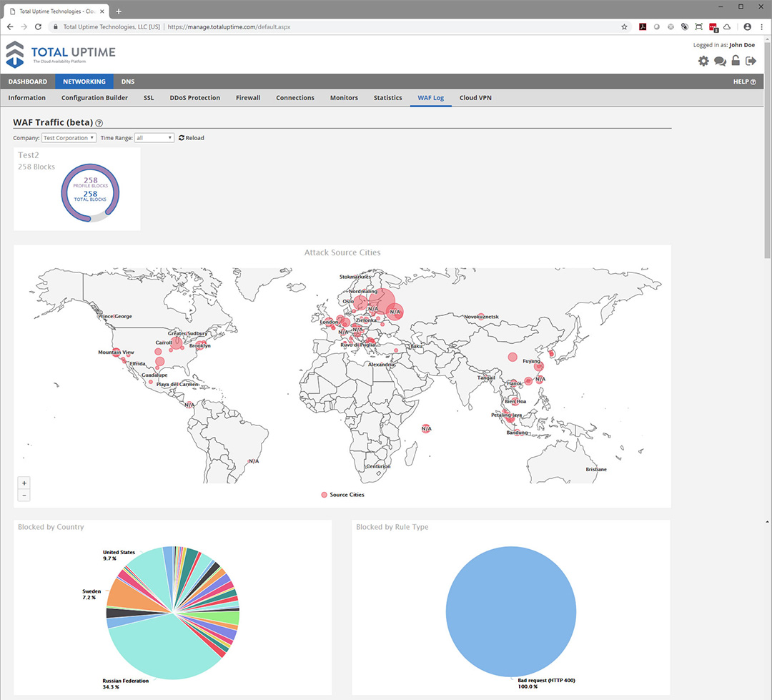Open the DNS menu
Viewport: 772px width, 700px height.
pyautogui.click(x=128, y=82)
